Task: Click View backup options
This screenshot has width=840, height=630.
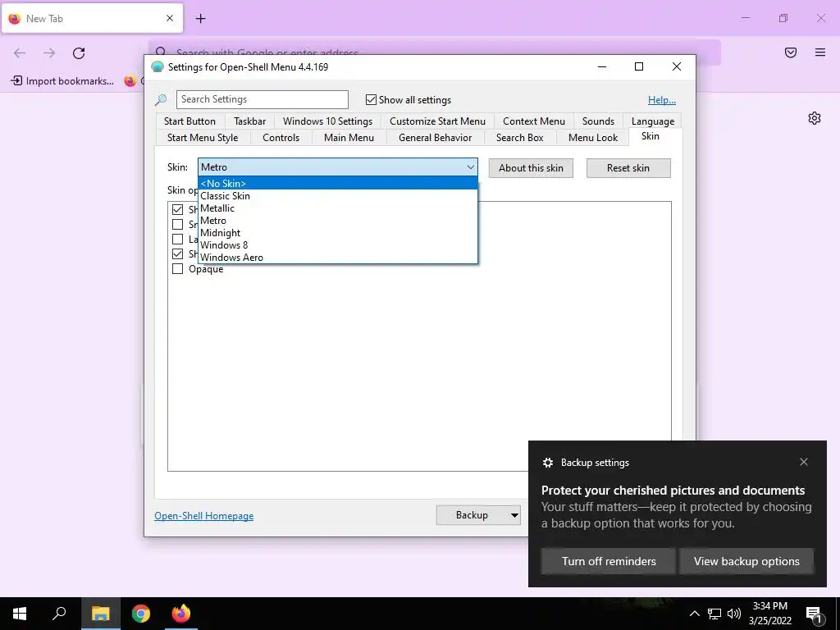Action: click(746, 561)
